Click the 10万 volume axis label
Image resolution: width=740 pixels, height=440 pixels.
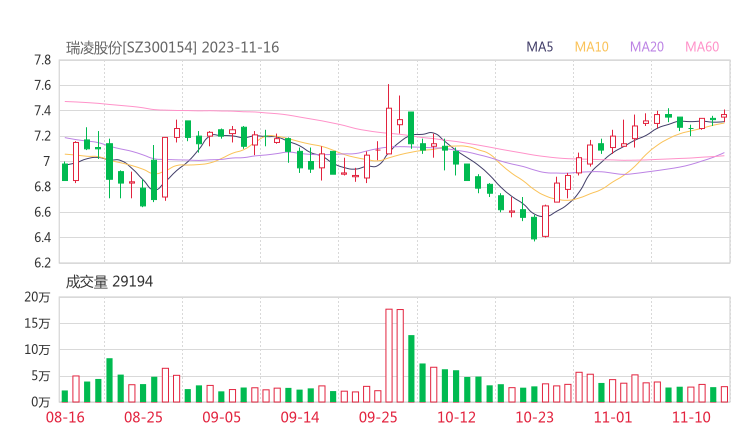37,350
